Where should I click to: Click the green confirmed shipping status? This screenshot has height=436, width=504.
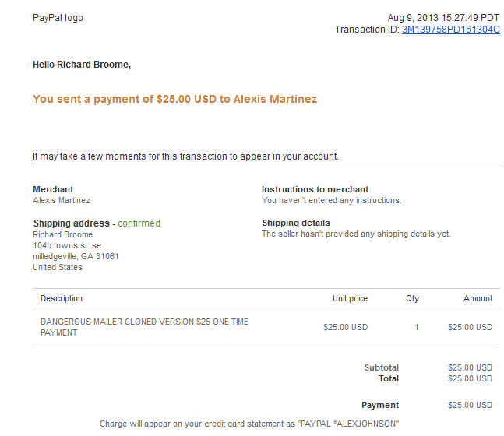click(x=139, y=223)
